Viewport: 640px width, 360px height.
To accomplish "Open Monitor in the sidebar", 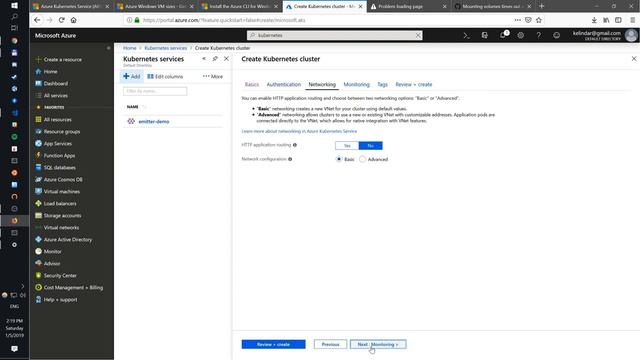I will coord(52,251).
